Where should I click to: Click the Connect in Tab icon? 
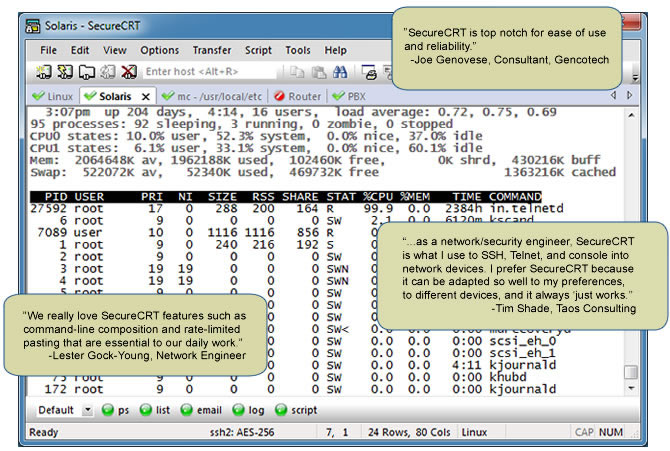click(85, 72)
